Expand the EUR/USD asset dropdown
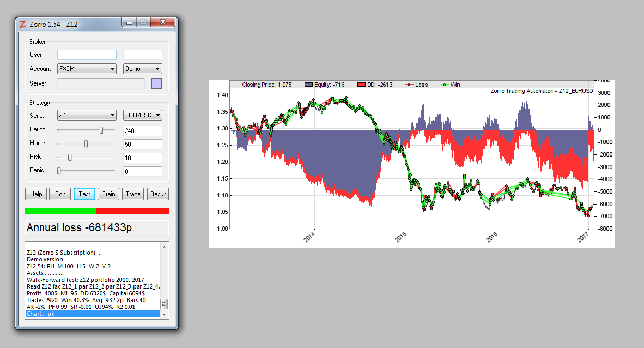This screenshot has height=348, width=644. click(142, 116)
